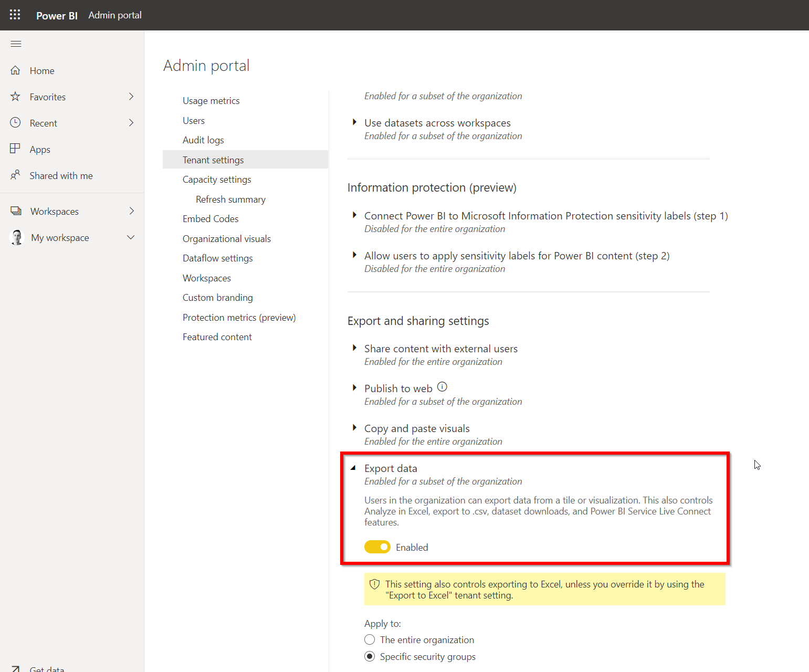Expand the Favorites flyout chevron
This screenshot has height=672, width=809.
click(x=131, y=97)
